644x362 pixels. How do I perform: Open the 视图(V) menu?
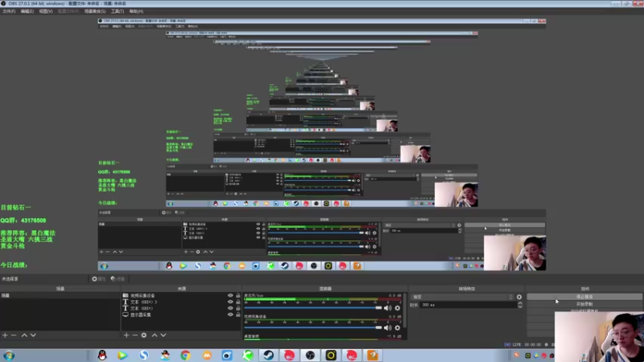click(46, 11)
